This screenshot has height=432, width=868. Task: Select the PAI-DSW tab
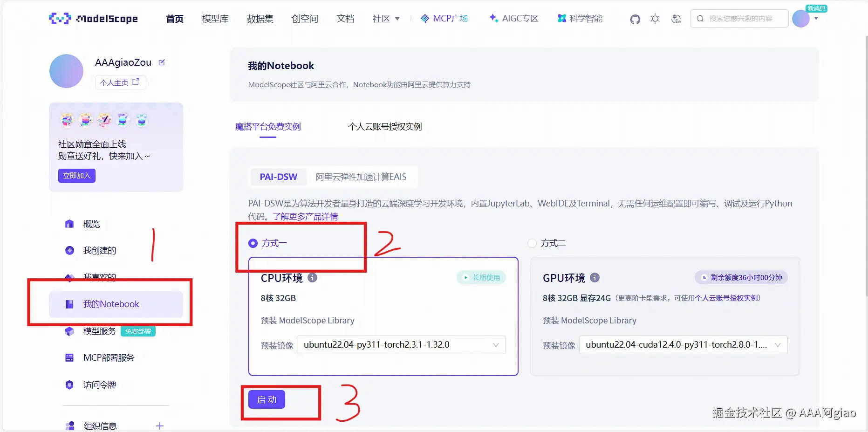click(x=279, y=177)
